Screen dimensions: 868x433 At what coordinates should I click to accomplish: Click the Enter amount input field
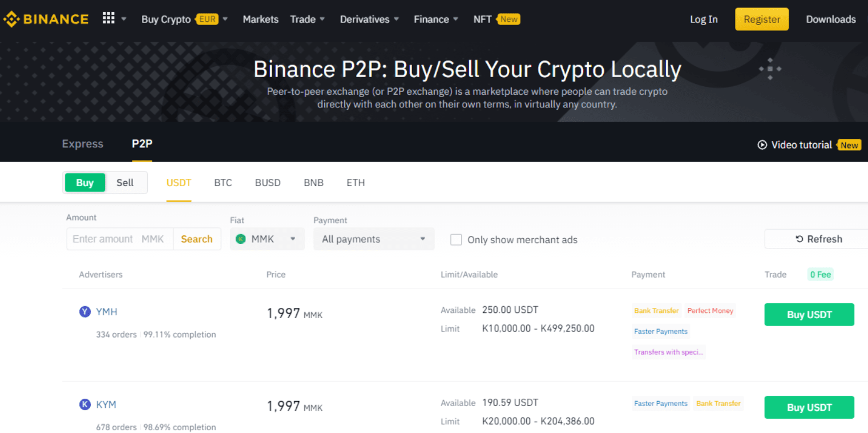click(103, 239)
